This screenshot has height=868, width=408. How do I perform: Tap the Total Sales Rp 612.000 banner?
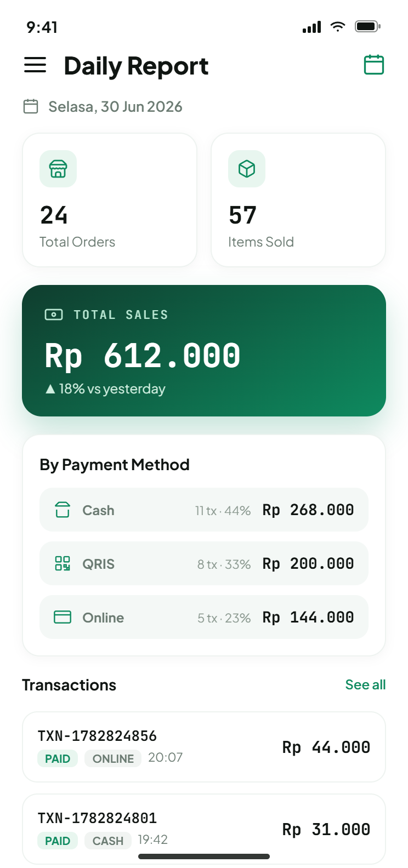point(204,351)
